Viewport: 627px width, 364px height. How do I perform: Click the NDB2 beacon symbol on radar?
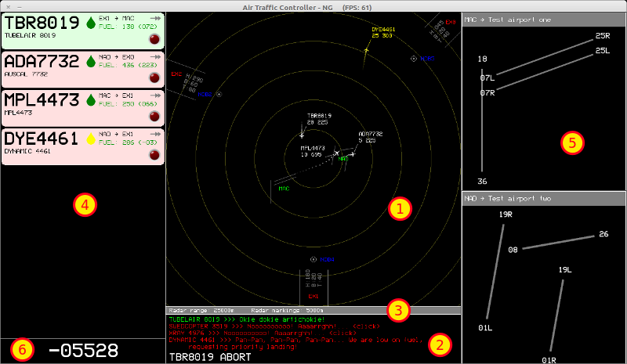point(219,94)
